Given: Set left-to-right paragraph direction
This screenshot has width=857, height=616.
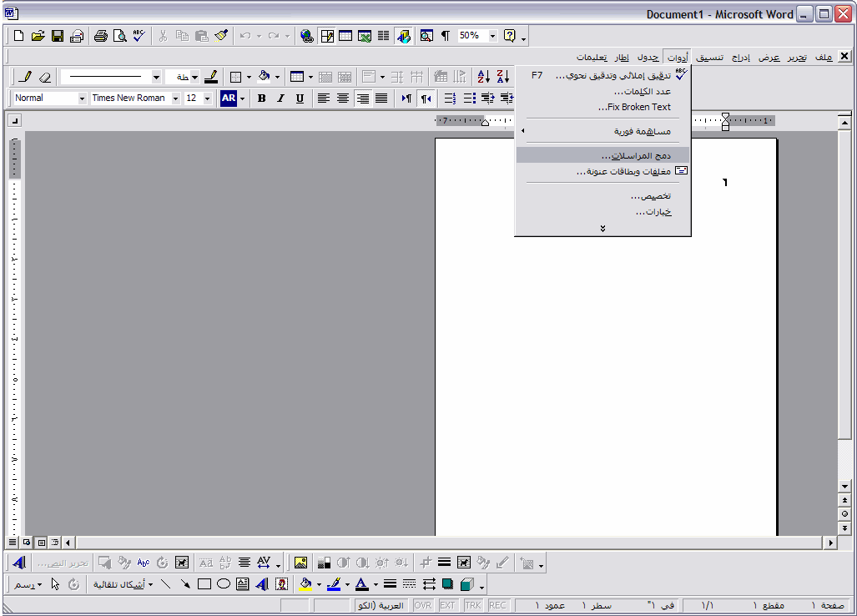Looking at the screenshot, I should 406,98.
